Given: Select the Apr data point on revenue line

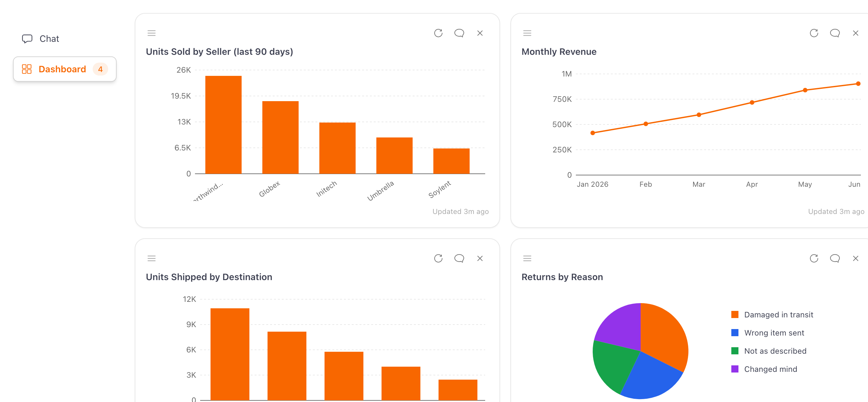Looking at the screenshot, I should [752, 102].
